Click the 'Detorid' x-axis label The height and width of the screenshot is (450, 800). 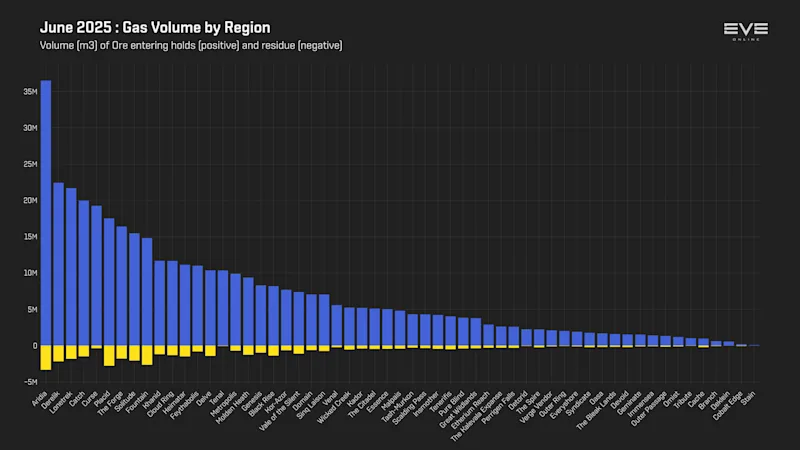tap(517, 402)
